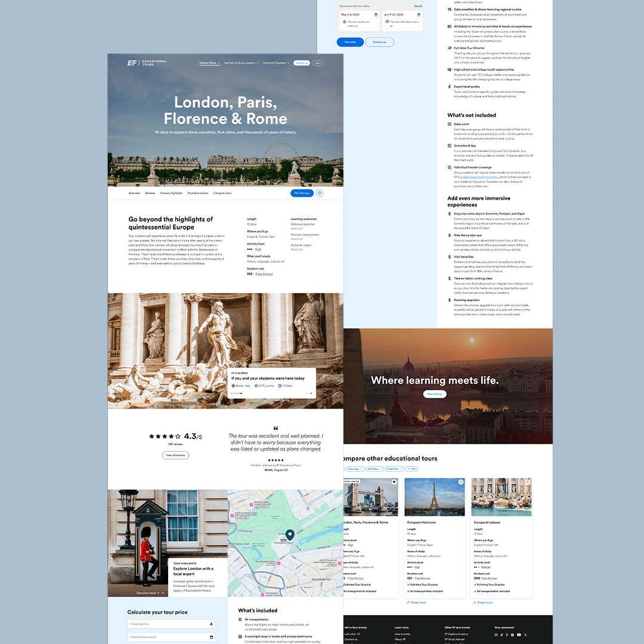Viewport: 644px width, 644px height.
Task: Select the Jun 17-23, 2026 date option
Action: click(402, 20)
